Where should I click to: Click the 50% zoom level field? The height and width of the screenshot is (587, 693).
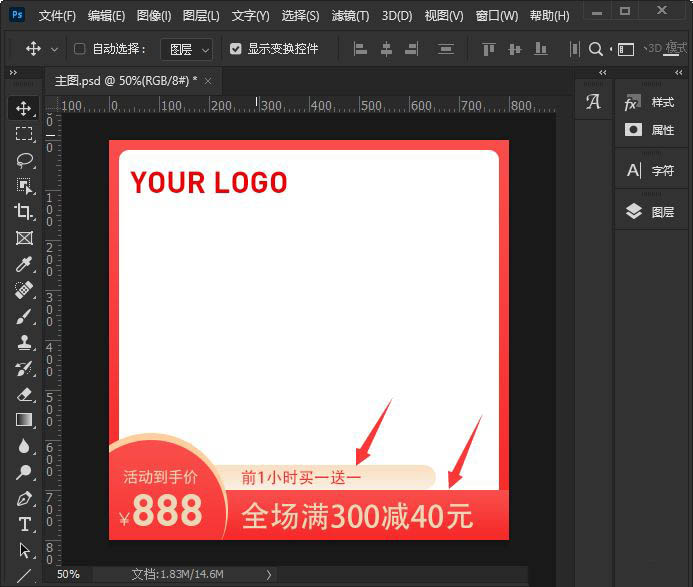(68, 575)
